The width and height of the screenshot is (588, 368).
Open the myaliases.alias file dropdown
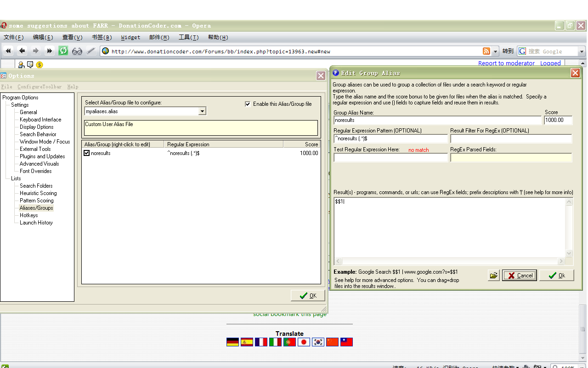pyautogui.click(x=202, y=111)
